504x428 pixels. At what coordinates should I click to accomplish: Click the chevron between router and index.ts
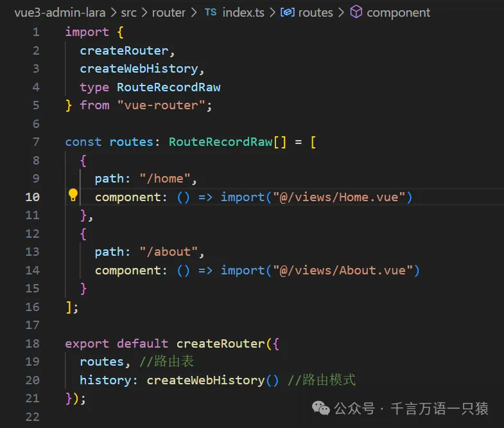[195, 13]
